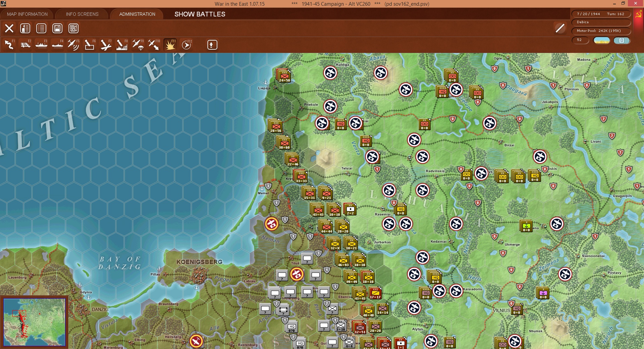Viewport: 644px width, 349px height.
Task: Select the unit labeled 17=17
Action: pos(375,293)
